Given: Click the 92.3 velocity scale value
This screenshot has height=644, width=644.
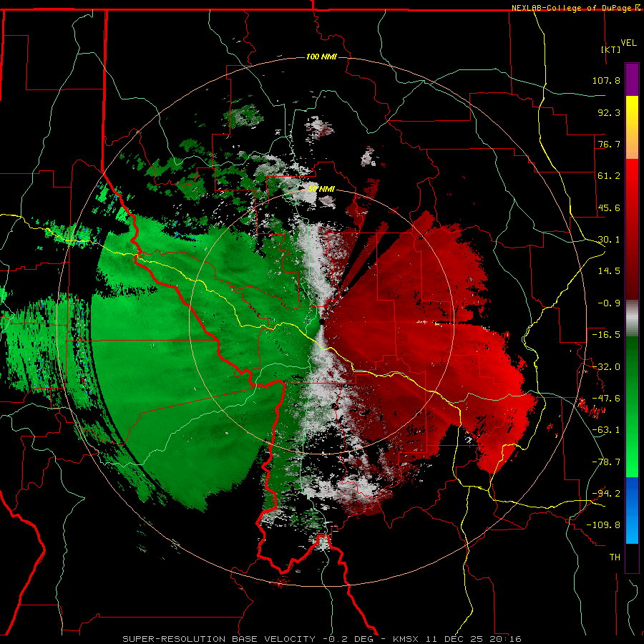Looking at the screenshot, I should [609, 112].
